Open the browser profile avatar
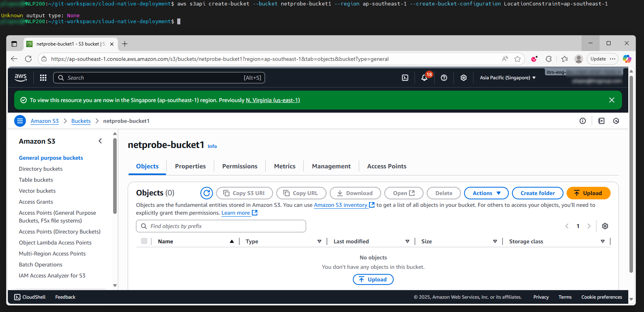 pyautogui.click(x=579, y=59)
